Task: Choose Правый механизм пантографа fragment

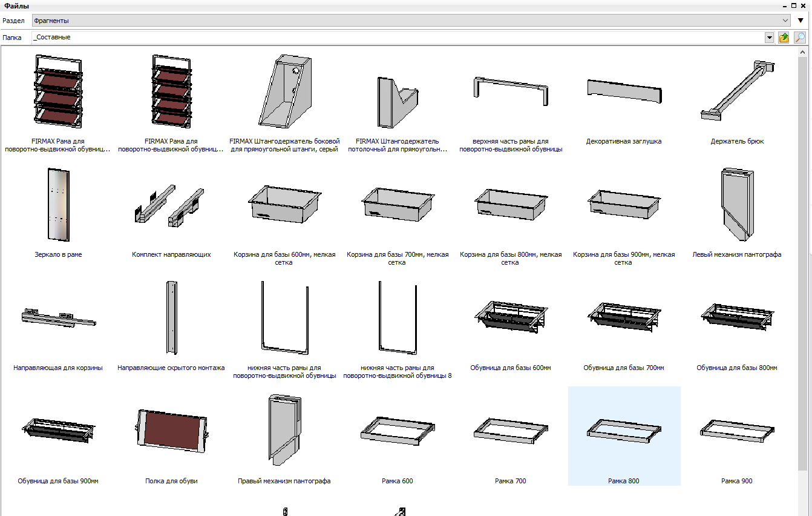Action: [284, 430]
